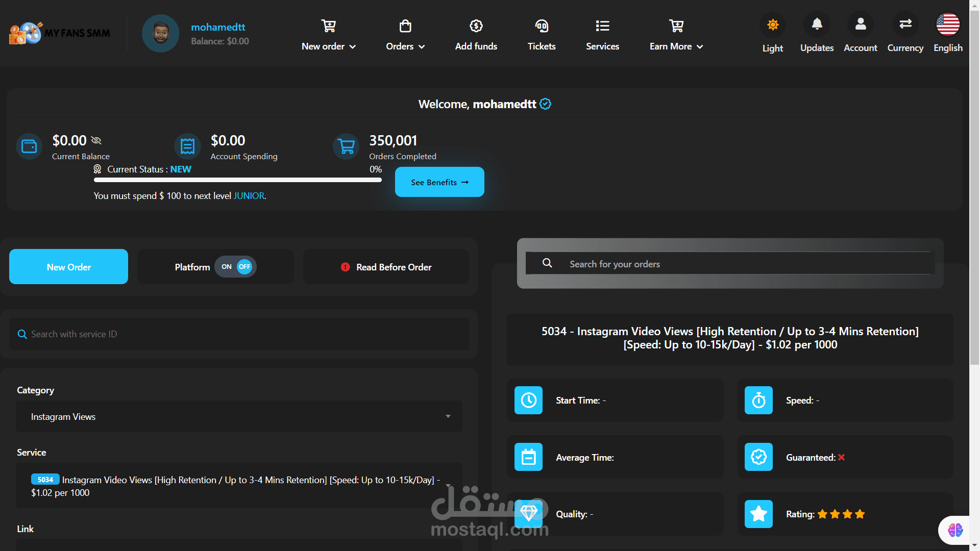Switch to Light theme sun icon

(x=773, y=24)
